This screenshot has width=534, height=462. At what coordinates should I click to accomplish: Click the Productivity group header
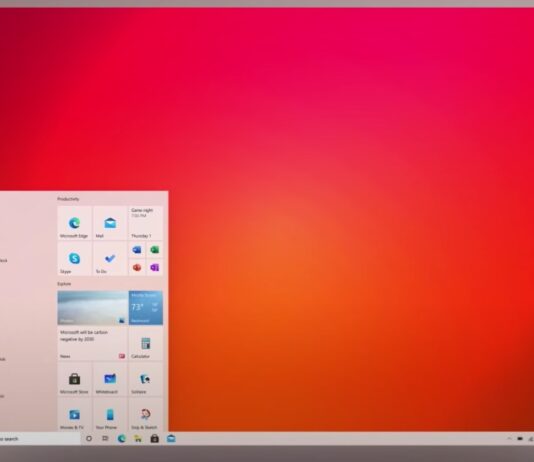click(68, 199)
